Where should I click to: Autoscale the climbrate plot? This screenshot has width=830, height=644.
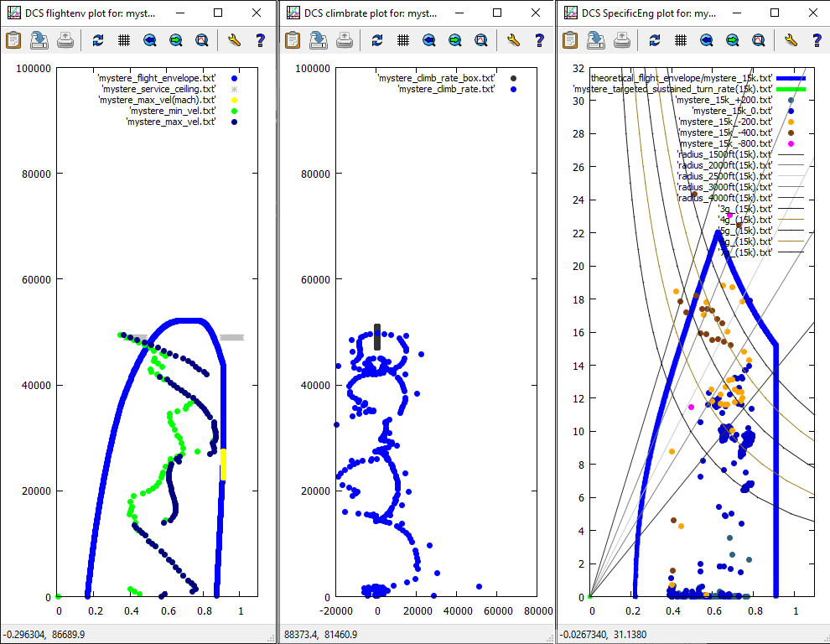tap(480, 39)
